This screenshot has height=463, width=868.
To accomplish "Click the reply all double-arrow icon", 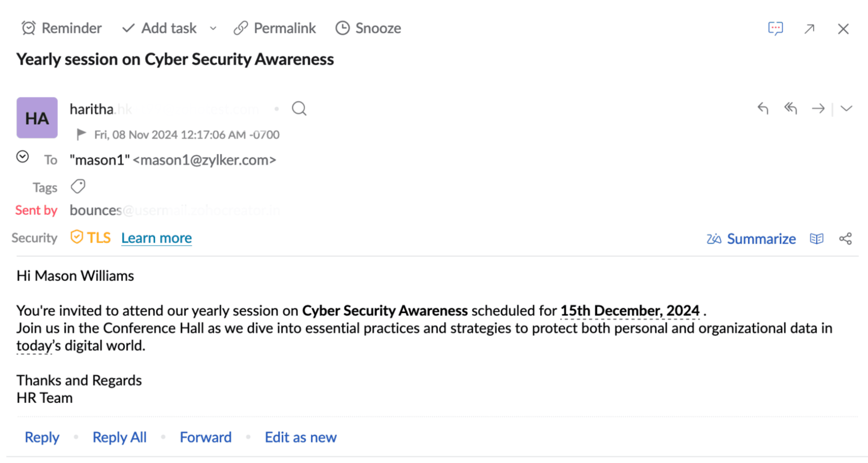I will (x=790, y=108).
